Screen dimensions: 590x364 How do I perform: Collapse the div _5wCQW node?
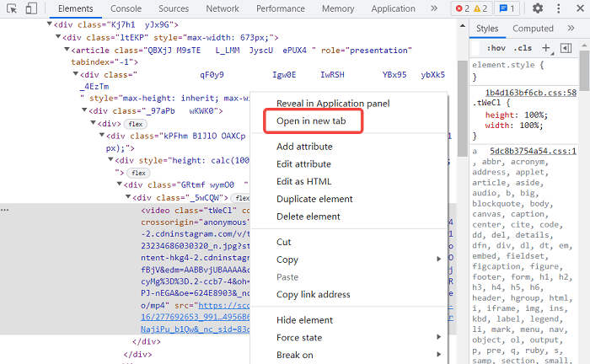(128, 196)
